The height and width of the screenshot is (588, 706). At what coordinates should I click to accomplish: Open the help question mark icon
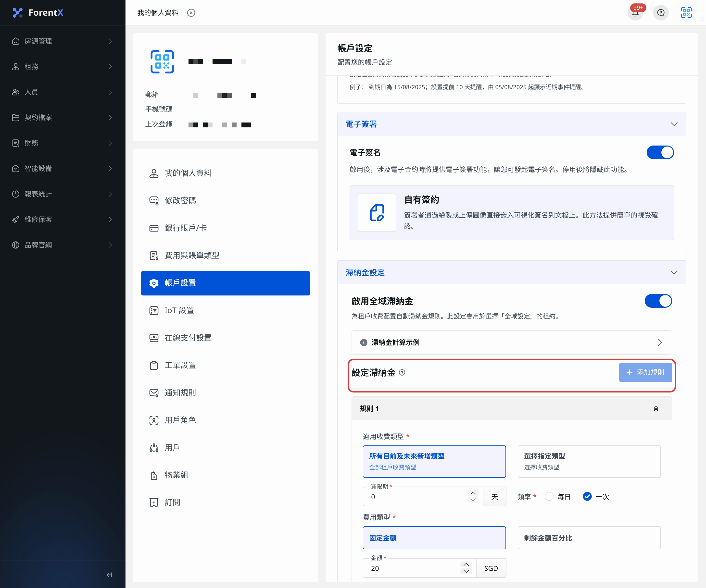click(x=661, y=13)
